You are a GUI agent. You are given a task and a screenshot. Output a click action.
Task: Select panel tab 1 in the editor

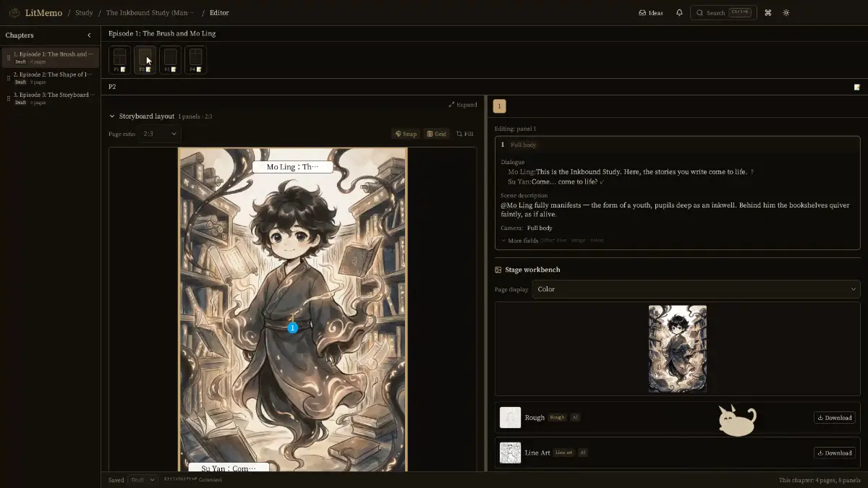499,106
